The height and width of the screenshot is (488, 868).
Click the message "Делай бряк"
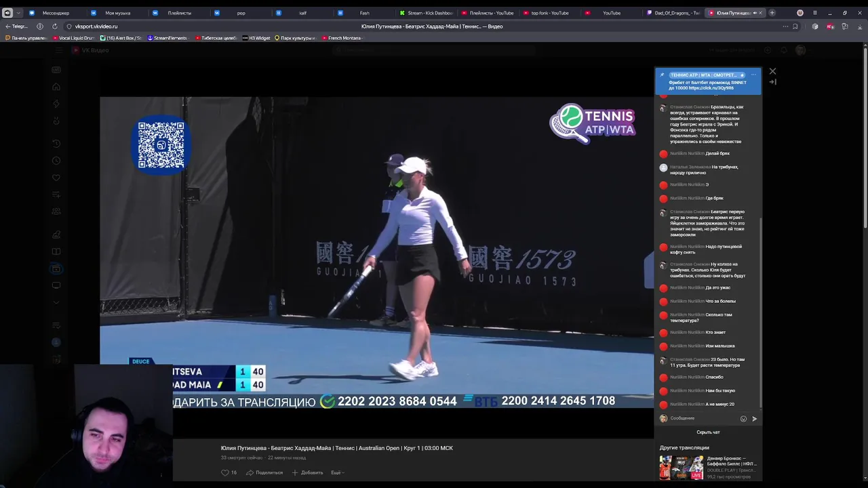[717, 154]
